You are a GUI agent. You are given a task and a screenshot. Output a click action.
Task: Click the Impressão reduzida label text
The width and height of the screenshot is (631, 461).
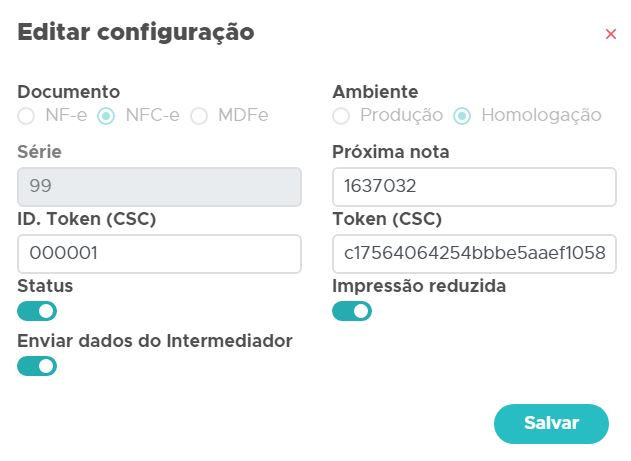[x=419, y=286]
